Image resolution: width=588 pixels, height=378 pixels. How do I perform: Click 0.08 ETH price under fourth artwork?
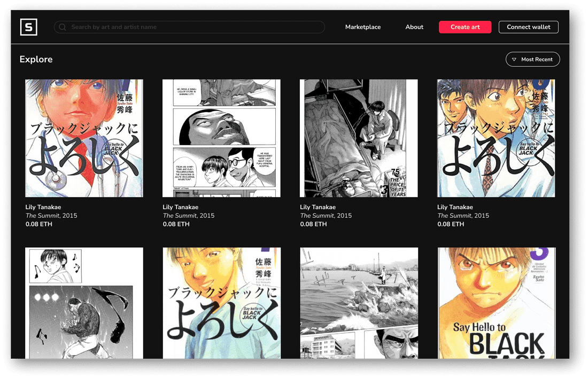pos(451,224)
